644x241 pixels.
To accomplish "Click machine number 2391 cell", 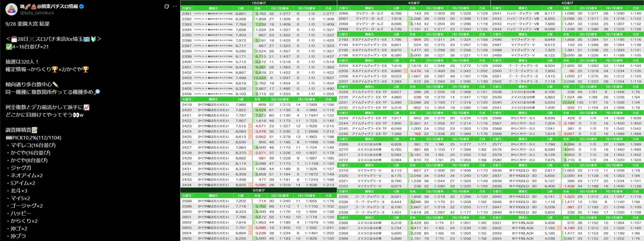I will coord(187,14).
